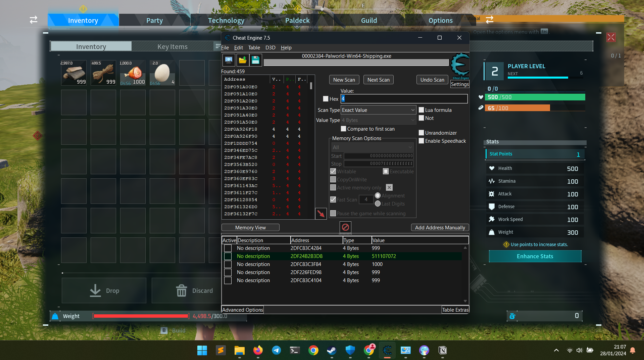The image size is (644, 360).
Task: Open Table Extras
Action: 455,310
